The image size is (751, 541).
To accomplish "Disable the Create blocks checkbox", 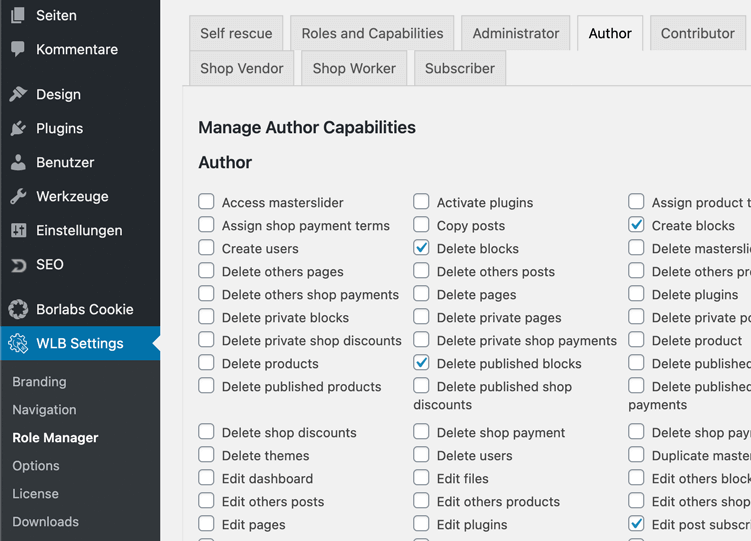I will click(636, 225).
